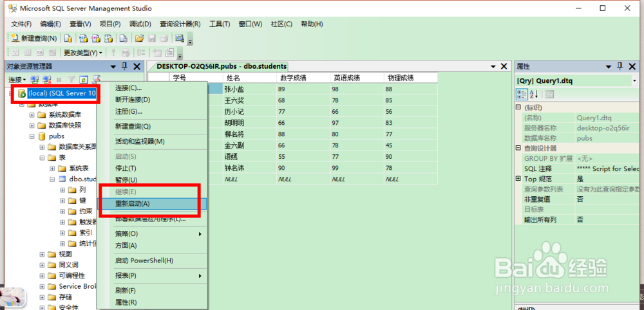Select the 存储 folder in tree

pyautogui.click(x=65, y=297)
